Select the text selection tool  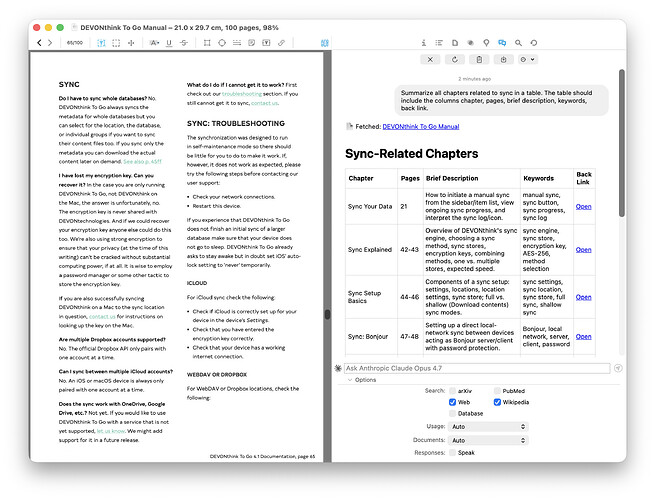point(101,43)
